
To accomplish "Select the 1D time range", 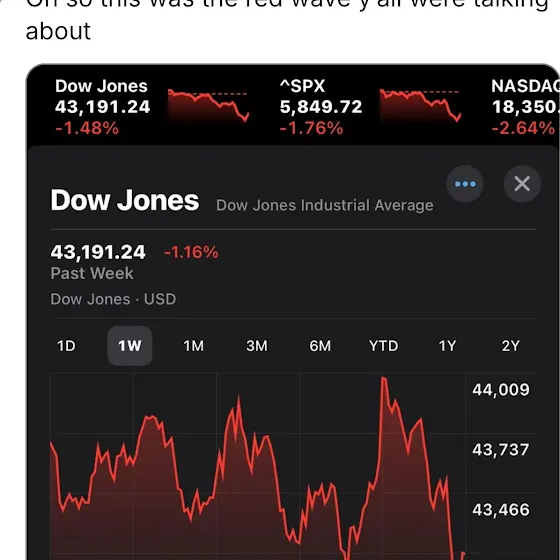I will point(66,346).
